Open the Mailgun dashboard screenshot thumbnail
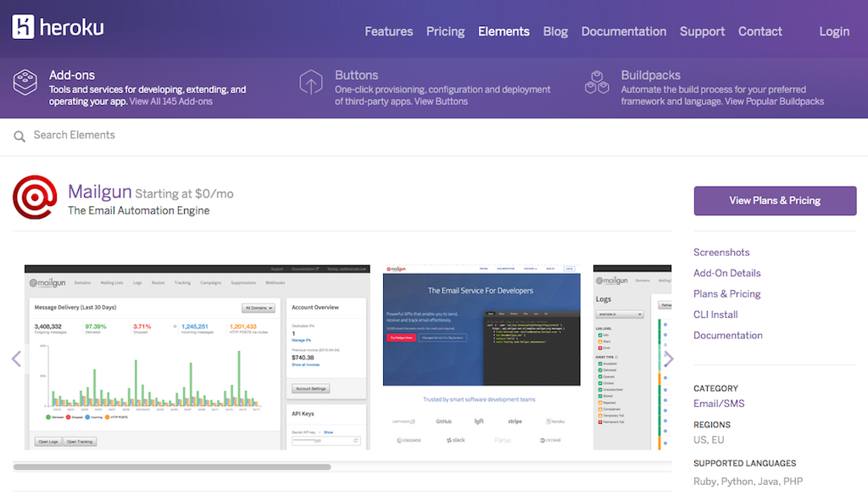The height and width of the screenshot is (496, 868). tap(197, 357)
